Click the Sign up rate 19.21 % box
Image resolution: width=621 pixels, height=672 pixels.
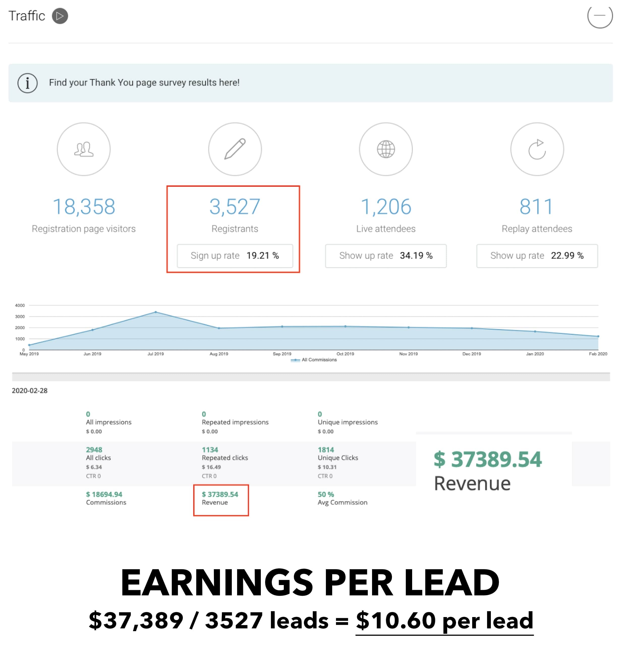(x=235, y=256)
